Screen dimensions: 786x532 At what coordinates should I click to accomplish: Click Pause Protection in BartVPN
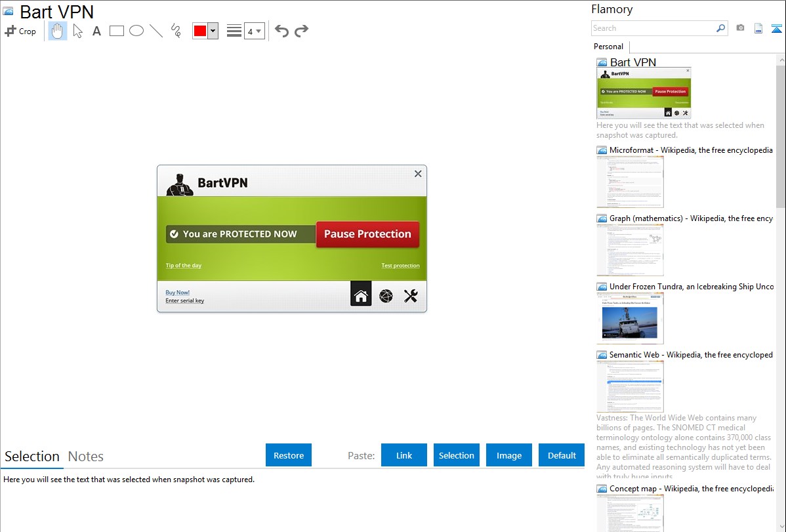[367, 234]
